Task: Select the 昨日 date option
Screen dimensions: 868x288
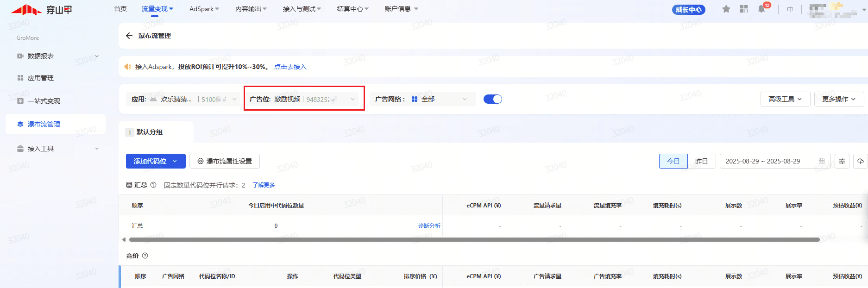Action: point(702,161)
